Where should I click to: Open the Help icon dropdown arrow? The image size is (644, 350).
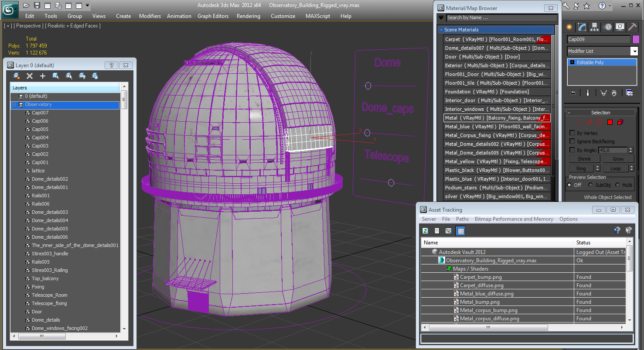pos(610,6)
